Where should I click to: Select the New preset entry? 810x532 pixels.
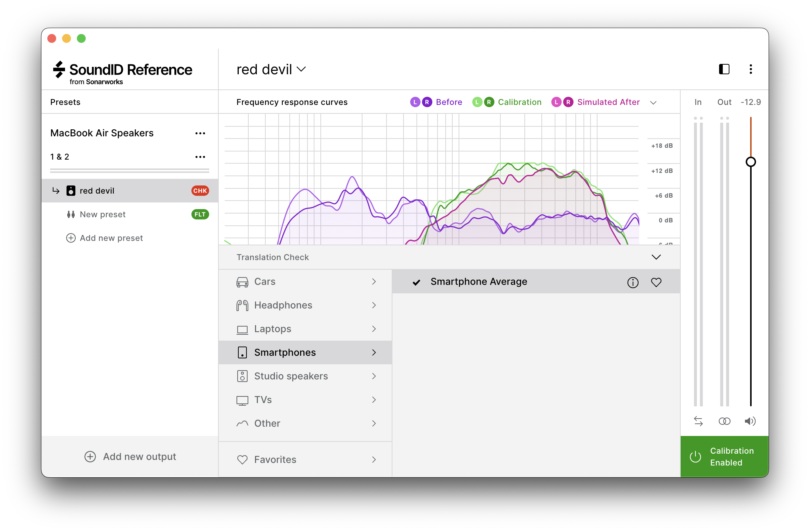pos(130,214)
